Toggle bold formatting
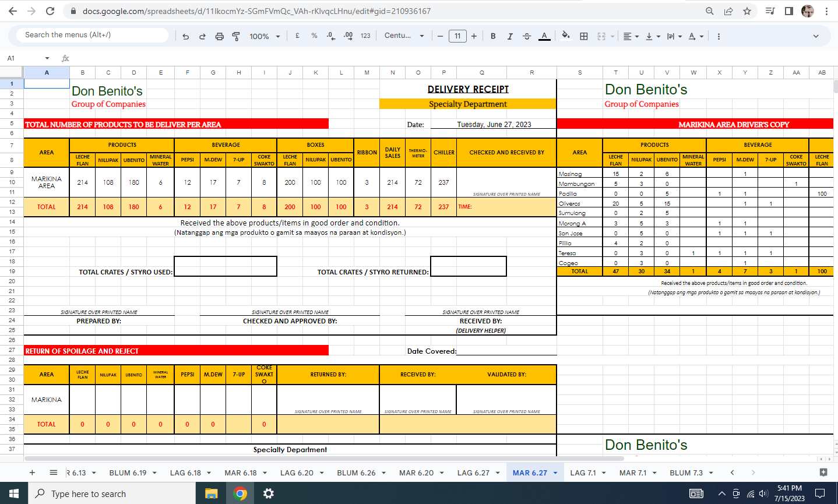The image size is (838, 504). tap(493, 36)
